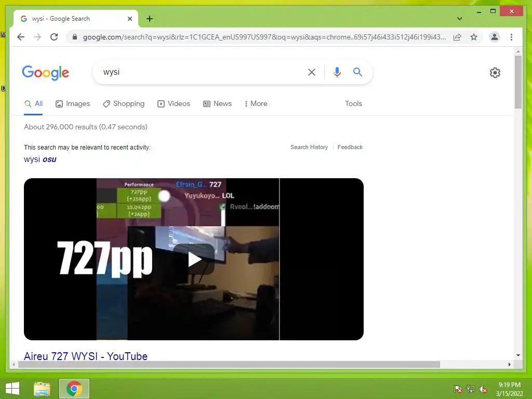This screenshot has width=532, height=399.
Task: Open Aireu 727 WYSI YouTube result
Action: pos(86,356)
